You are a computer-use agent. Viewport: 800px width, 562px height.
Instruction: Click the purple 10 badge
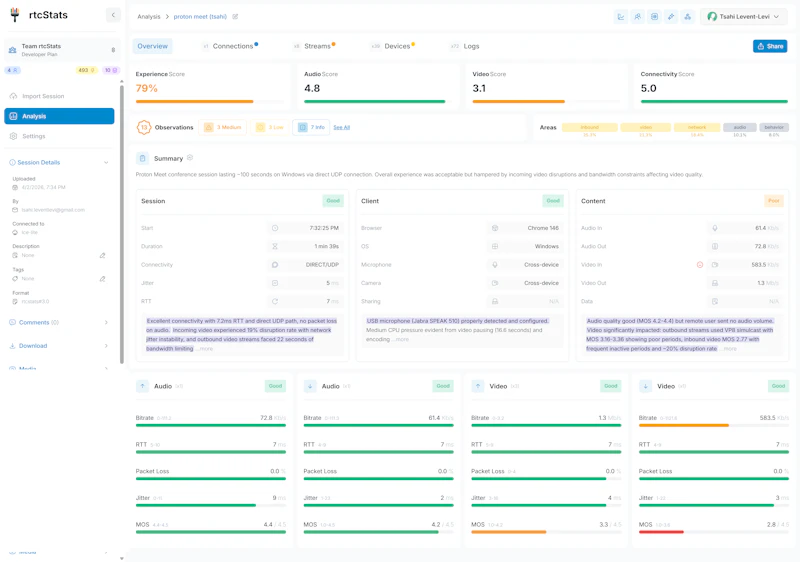(111, 70)
